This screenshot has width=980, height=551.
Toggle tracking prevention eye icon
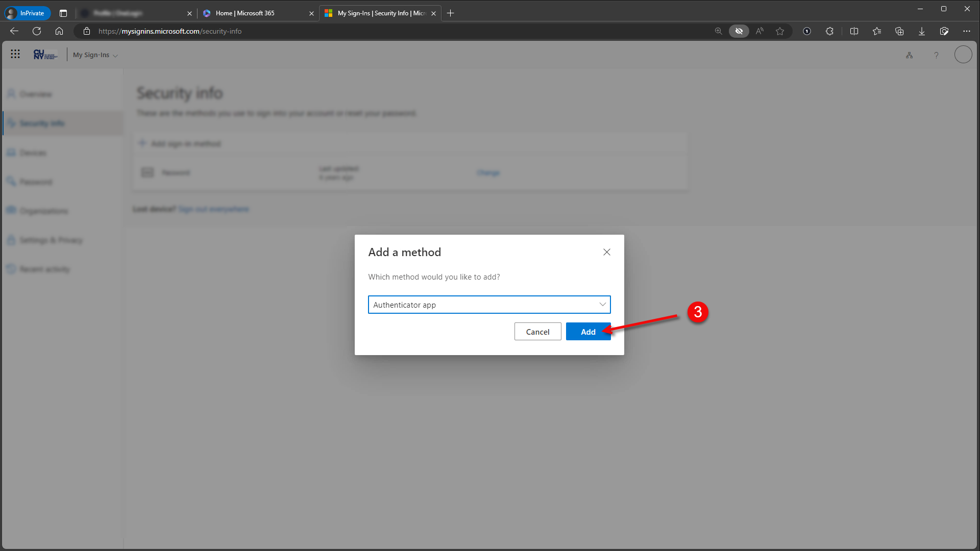click(x=739, y=31)
